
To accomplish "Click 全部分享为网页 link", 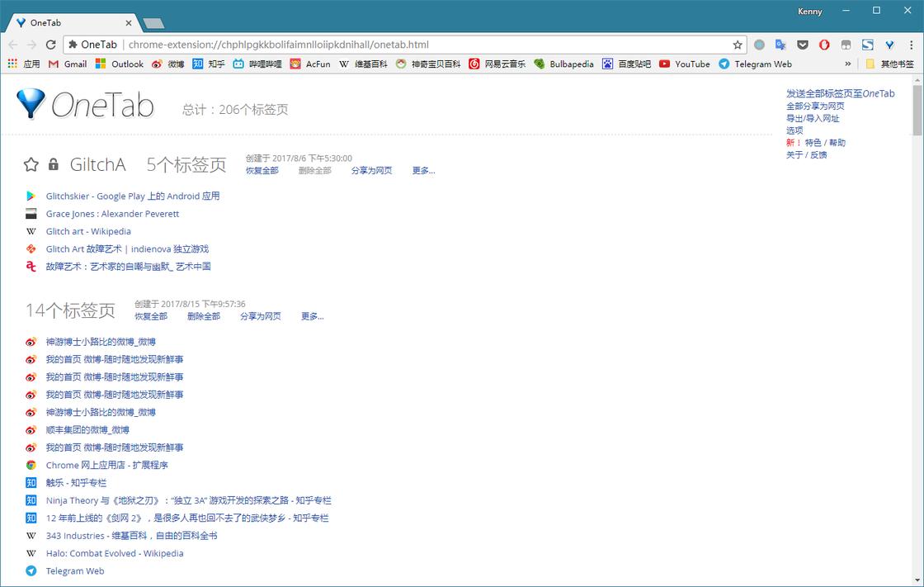I will tap(815, 106).
